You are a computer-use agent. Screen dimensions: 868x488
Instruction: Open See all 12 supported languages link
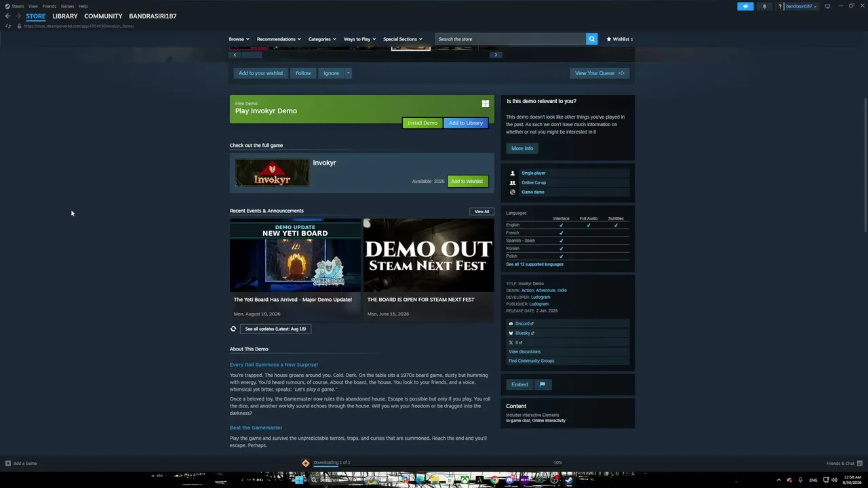[x=534, y=264]
